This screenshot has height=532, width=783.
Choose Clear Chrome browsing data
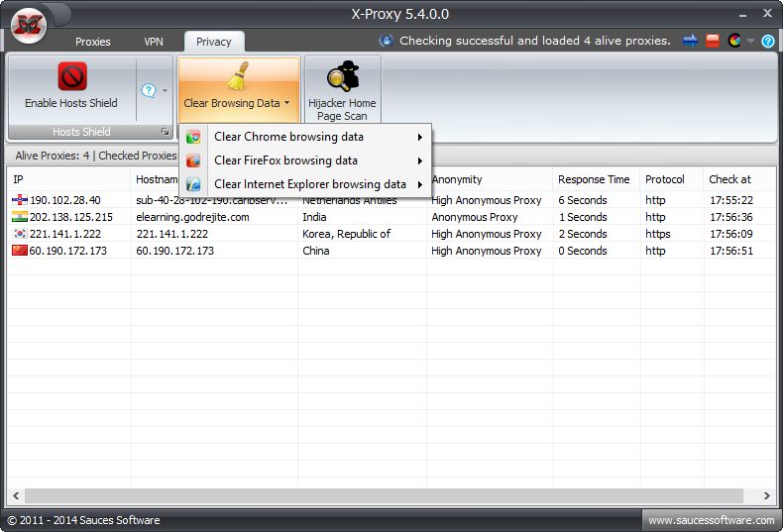coord(305,137)
